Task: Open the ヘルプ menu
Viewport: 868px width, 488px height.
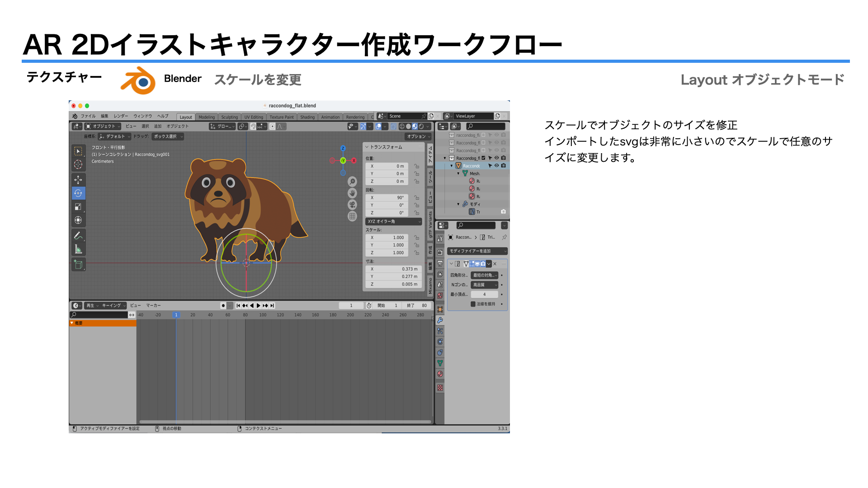Action: point(163,116)
